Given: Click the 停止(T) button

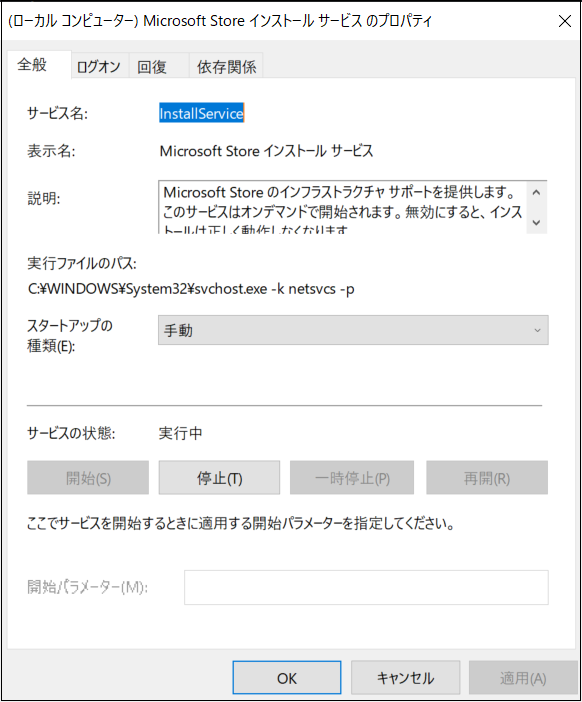Looking at the screenshot, I should coord(219,478).
